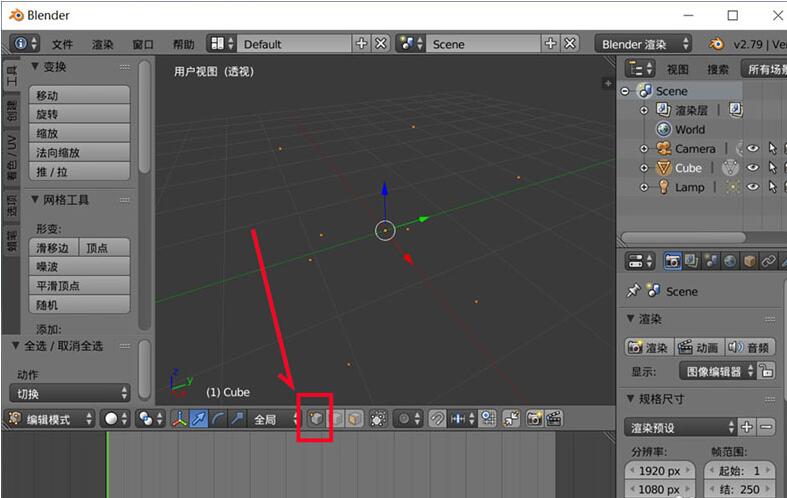Select vertex select mode icon

click(316, 418)
